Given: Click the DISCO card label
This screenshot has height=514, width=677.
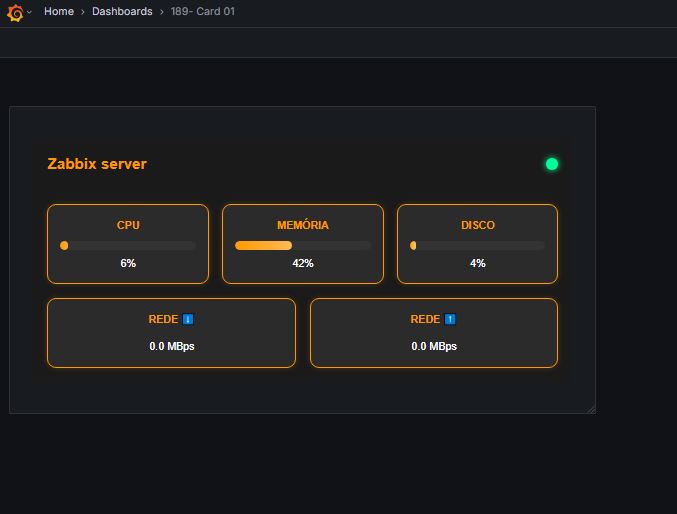Looking at the screenshot, I should [478, 225].
